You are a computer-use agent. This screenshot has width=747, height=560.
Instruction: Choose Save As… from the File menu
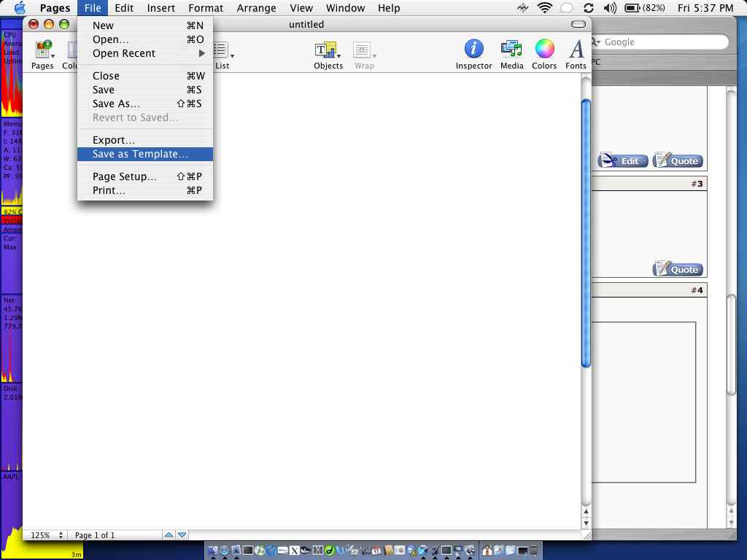click(x=145, y=104)
